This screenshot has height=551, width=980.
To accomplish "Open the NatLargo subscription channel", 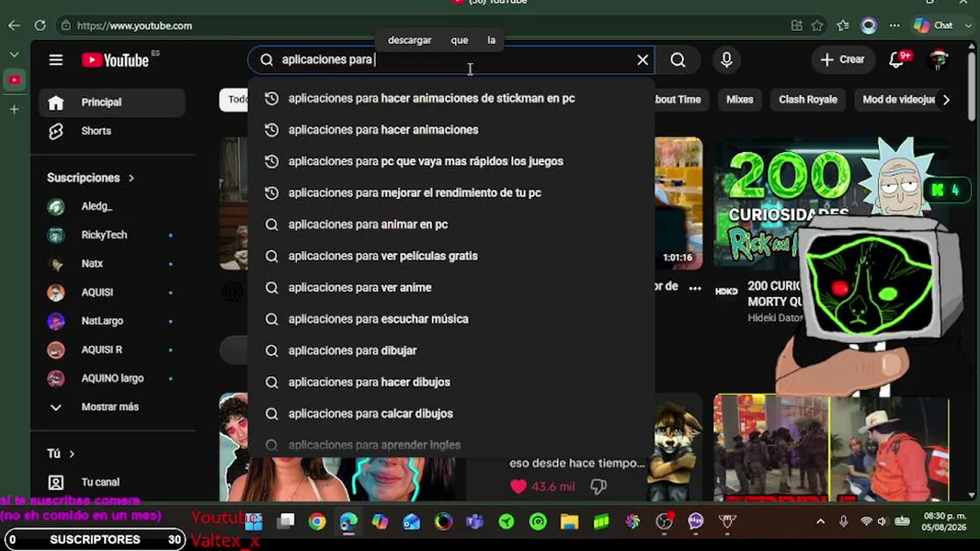I will click(112, 321).
